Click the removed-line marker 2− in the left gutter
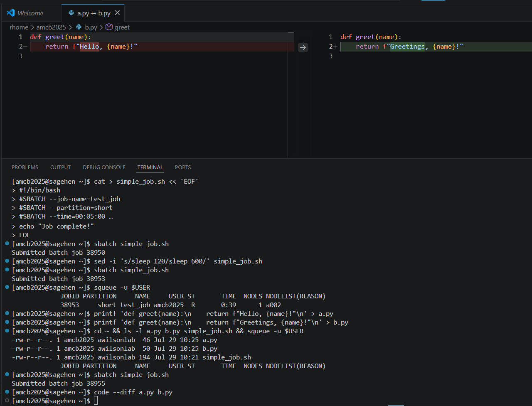Screen dimensions: 532x406 click(x=22, y=47)
